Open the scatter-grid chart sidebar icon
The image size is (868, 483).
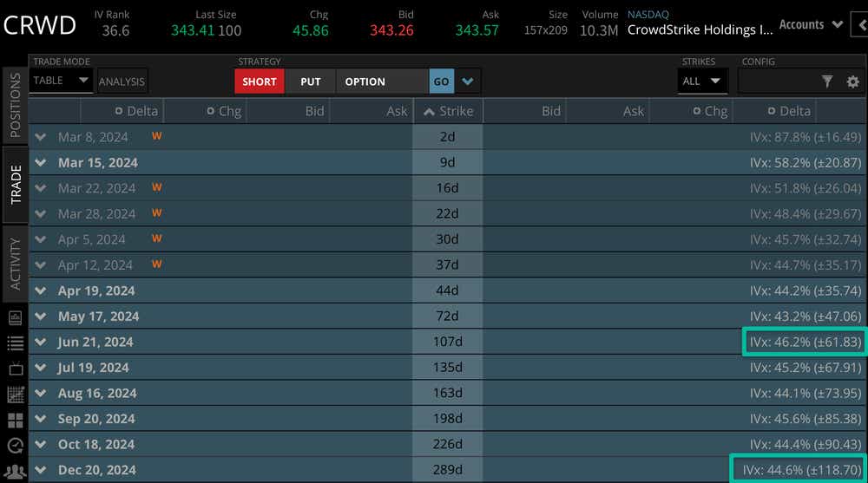coord(15,395)
